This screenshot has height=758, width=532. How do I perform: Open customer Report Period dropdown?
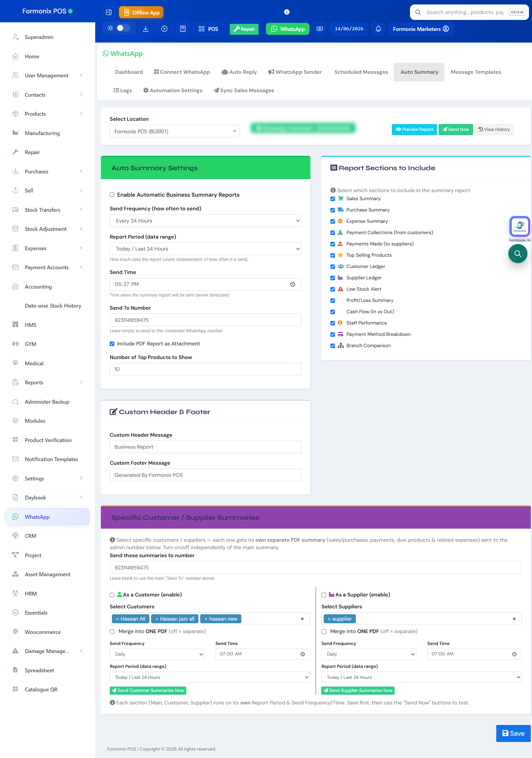coord(210,677)
